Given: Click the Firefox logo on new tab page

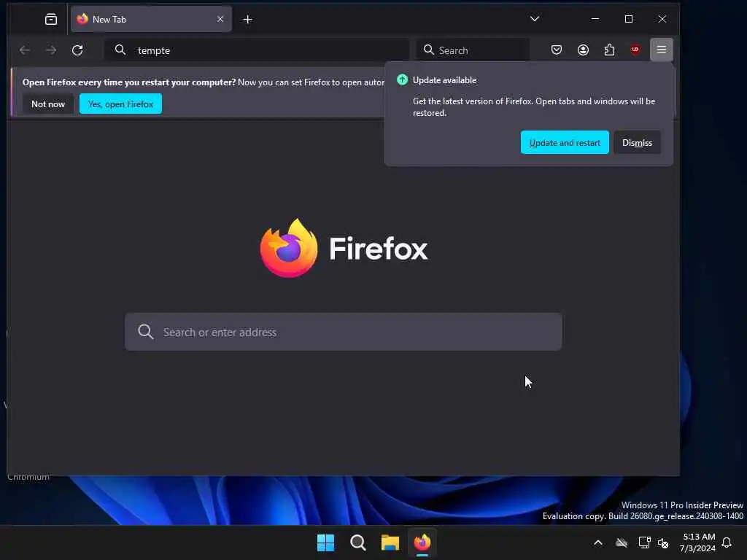Looking at the screenshot, I should coord(289,248).
